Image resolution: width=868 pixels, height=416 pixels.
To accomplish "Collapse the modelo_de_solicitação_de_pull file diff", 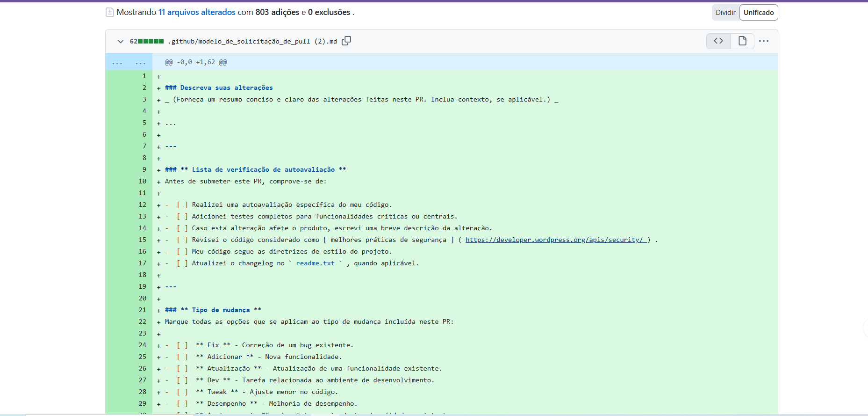I will tap(120, 41).
